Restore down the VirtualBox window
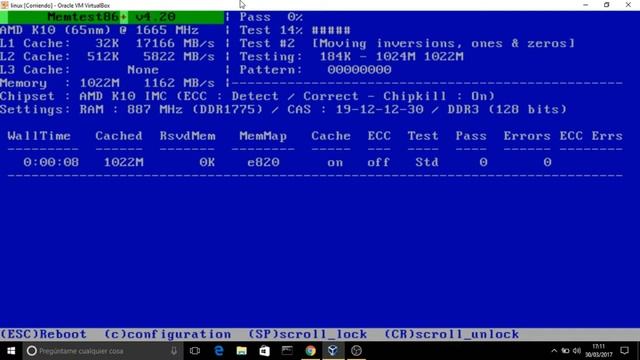Image resolution: width=640 pixels, height=360 pixels. (607, 5)
